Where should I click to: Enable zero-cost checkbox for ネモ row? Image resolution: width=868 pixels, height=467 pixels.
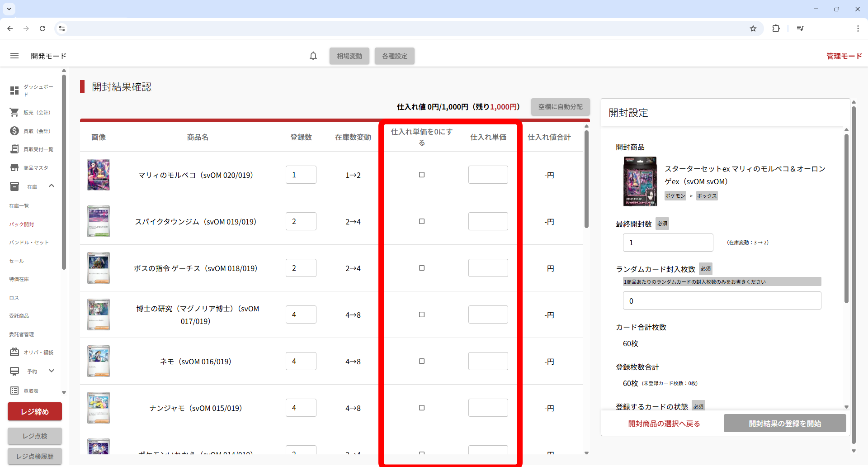coord(422,361)
